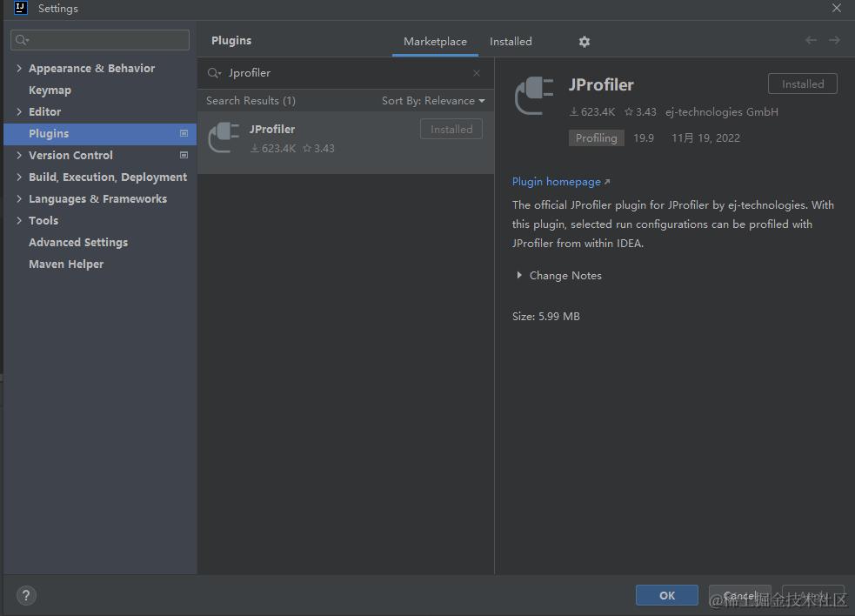
Task: Click Installed button in JProfiler result row
Action: tap(451, 130)
